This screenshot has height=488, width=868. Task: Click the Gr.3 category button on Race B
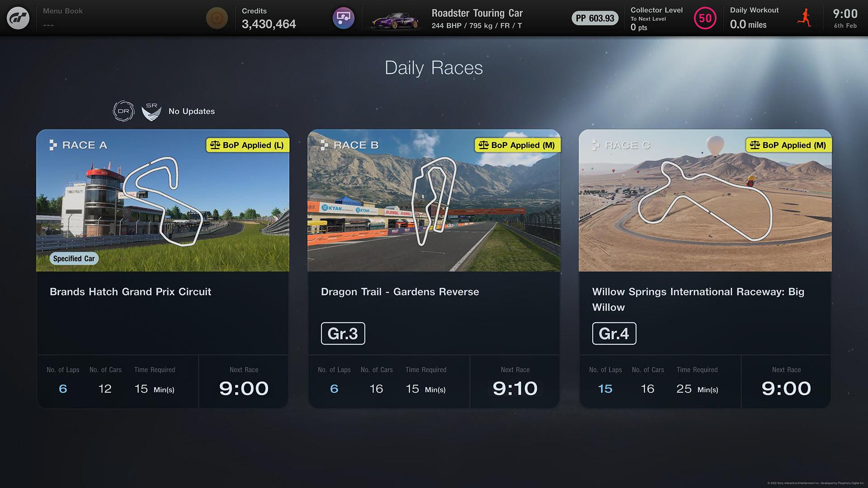[x=343, y=333]
